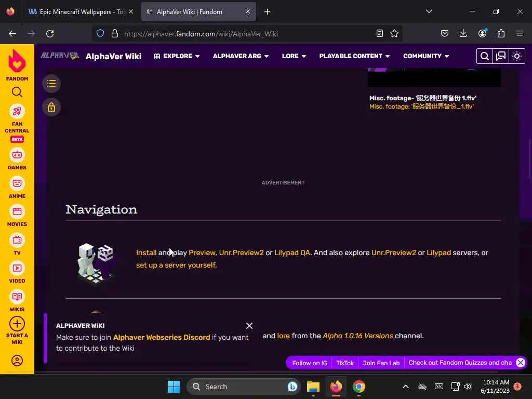The width and height of the screenshot is (532, 399).
Task: Open search in the Fandom sidebar
Action: pyautogui.click(x=17, y=92)
